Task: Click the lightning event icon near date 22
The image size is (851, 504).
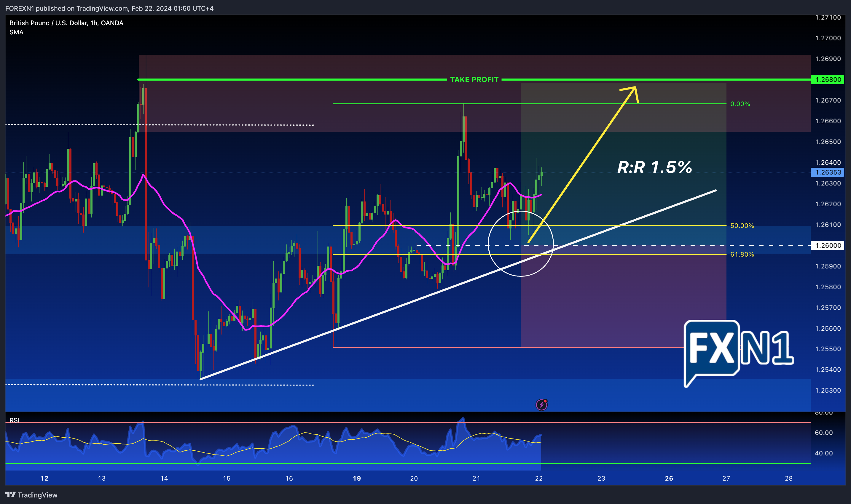Action: pos(541,404)
